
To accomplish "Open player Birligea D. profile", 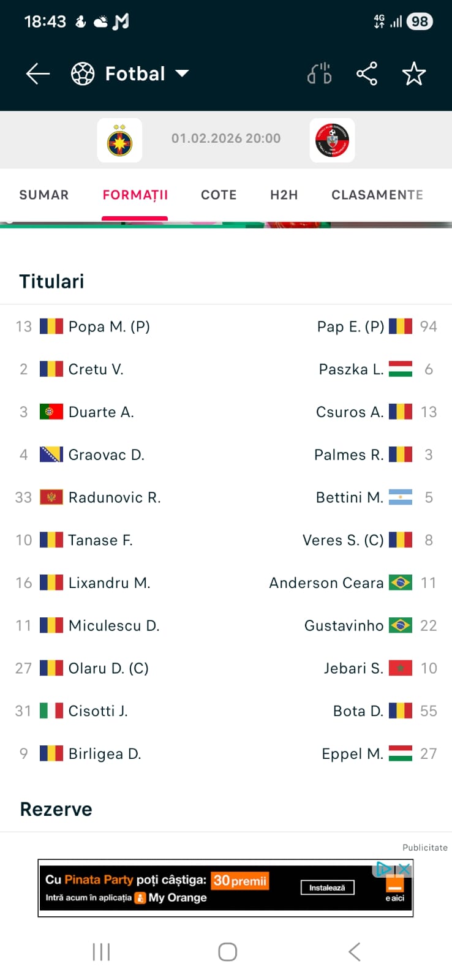I will pyautogui.click(x=105, y=754).
